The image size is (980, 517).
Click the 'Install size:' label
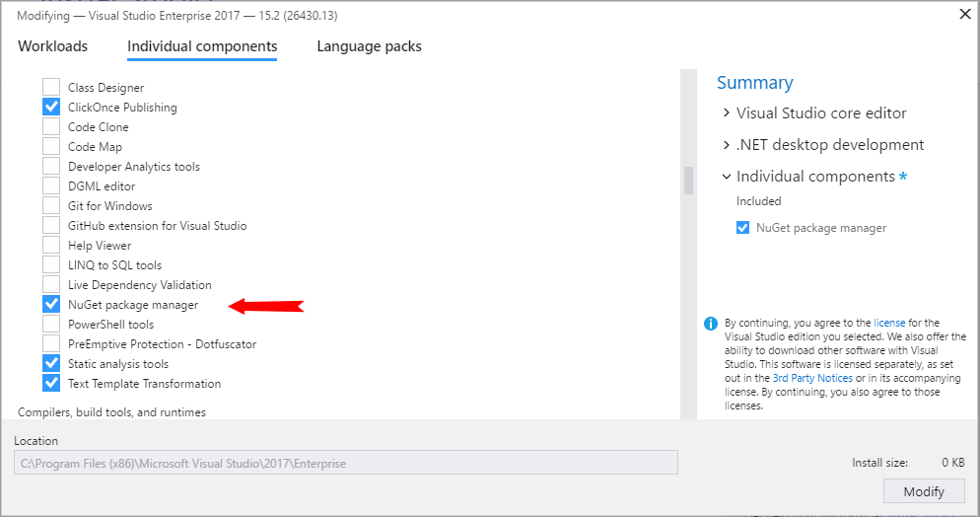(x=879, y=463)
